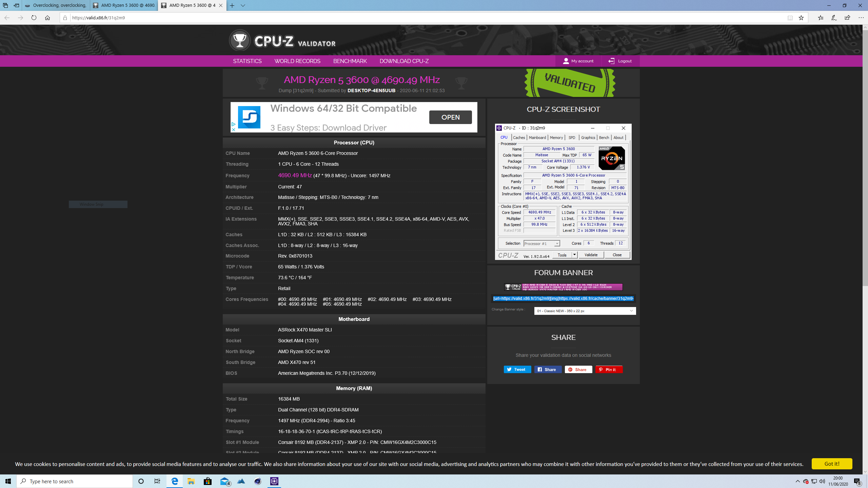Viewport: 868px width, 488px height.
Task: Click the CPU-Z screenshot image
Action: coord(563,192)
